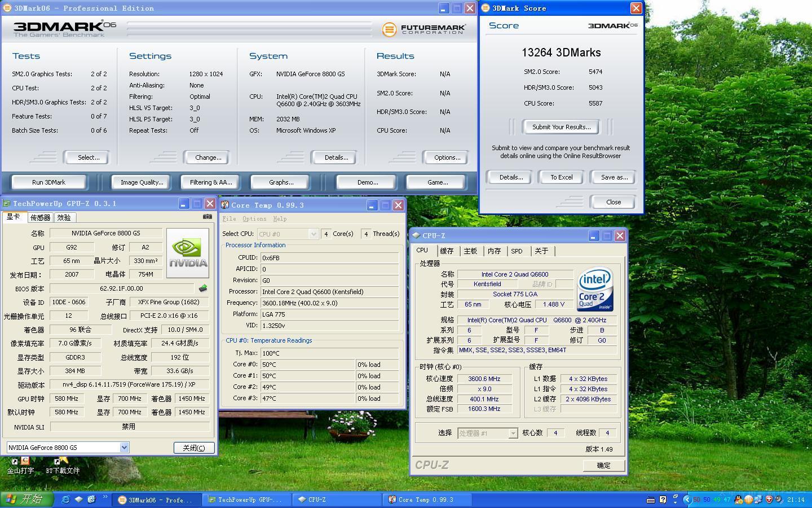812x508 pixels.
Task: Switch to the 效验 tab in GPU-Z
Action: pos(64,217)
